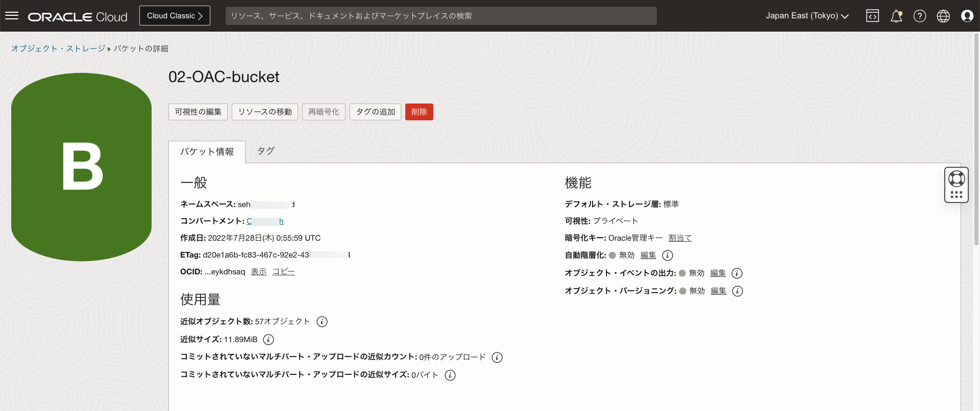Show info for uncommitted multipart upload count

coord(497,357)
